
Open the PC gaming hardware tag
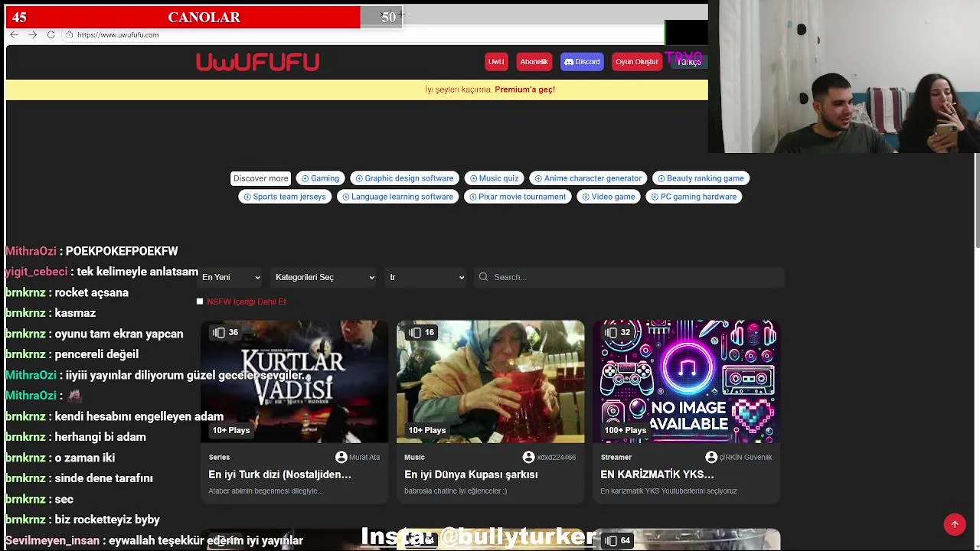pos(694,197)
